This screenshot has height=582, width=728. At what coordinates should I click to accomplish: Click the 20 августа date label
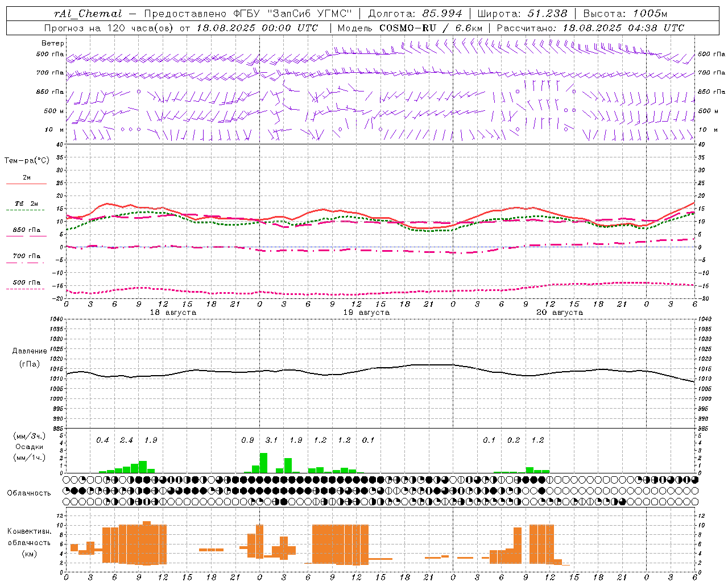point(560,313)
